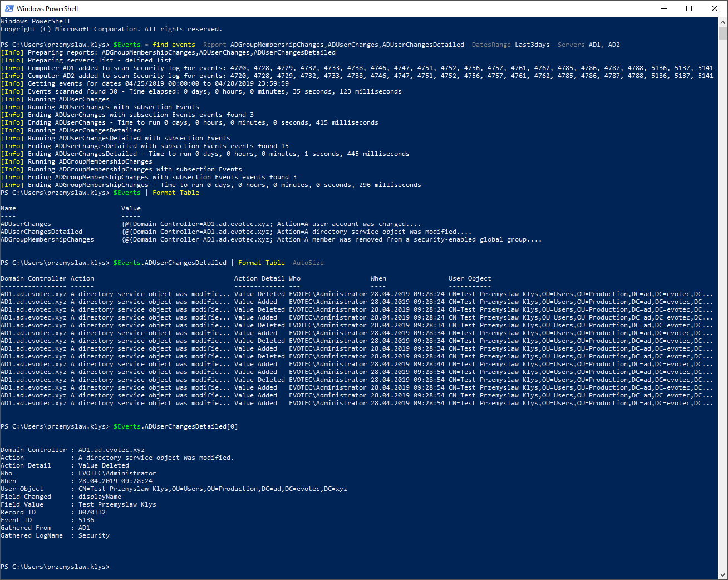Click the minimize button
This screenshot has width=728, height=580.
coord(664,8)
